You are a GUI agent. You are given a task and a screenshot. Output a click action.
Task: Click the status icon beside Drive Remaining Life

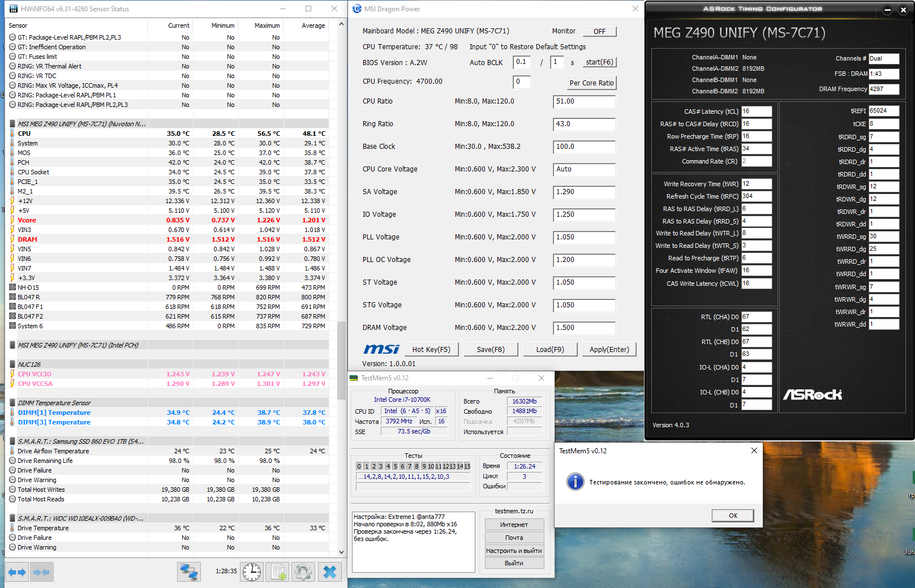(12, 461)
